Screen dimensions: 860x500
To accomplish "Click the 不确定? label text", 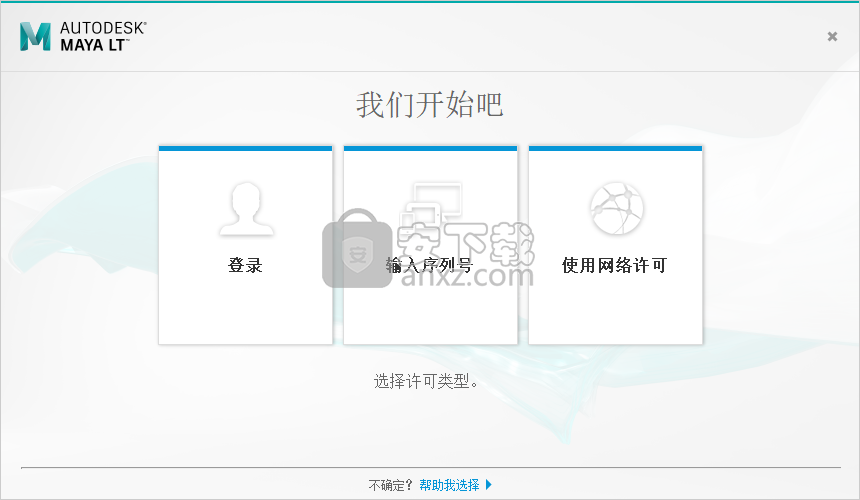I will 390,485.
